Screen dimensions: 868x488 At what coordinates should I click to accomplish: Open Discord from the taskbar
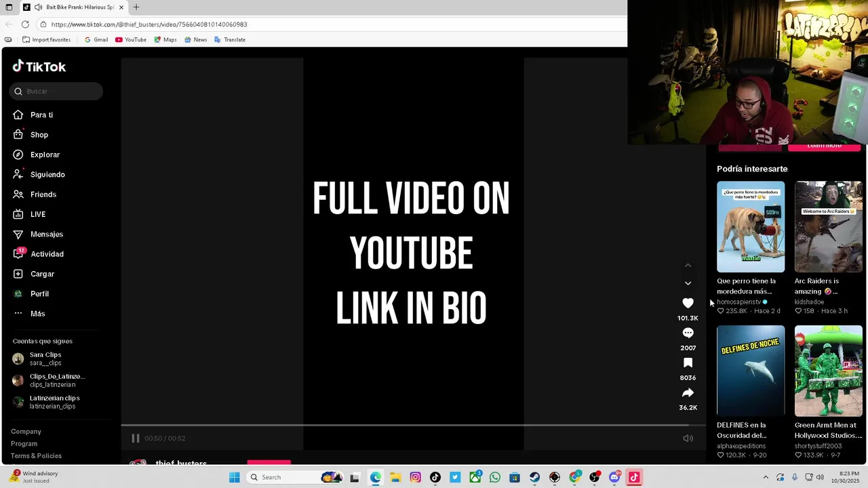(x=614, y=477)
